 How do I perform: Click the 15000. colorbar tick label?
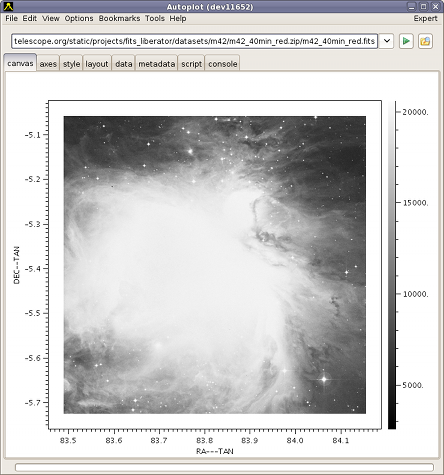pyautogui.click(x=415, y=203)
